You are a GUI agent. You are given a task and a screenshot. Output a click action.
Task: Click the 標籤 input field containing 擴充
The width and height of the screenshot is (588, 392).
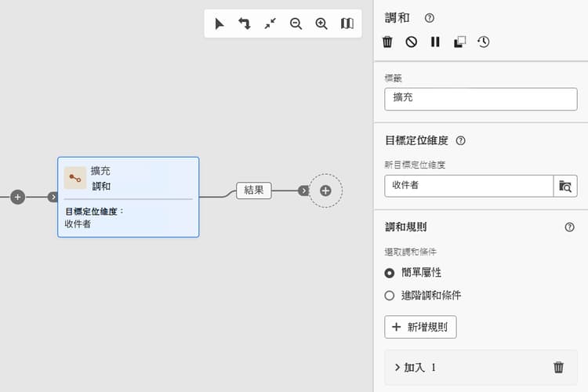(481, 99)
